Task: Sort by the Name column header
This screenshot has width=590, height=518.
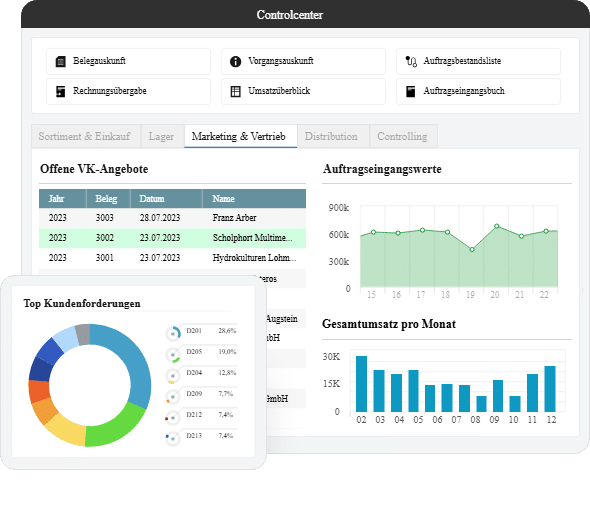Action: click(254, 199)
